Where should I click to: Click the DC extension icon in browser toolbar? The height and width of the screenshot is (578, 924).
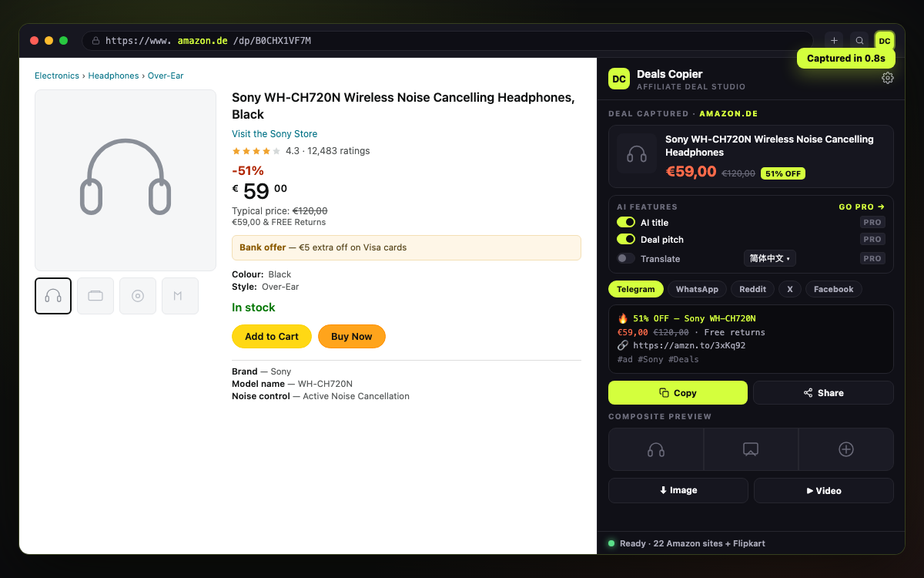885,41
